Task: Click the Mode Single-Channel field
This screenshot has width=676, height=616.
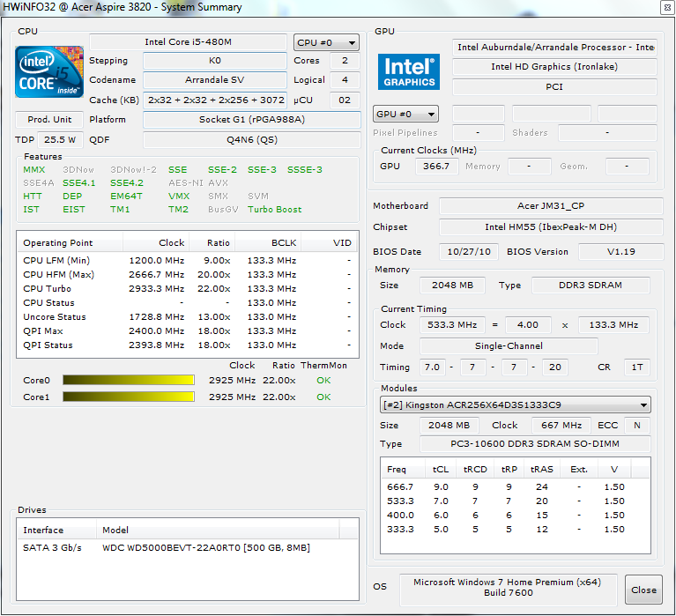Action: coord(509,345)
